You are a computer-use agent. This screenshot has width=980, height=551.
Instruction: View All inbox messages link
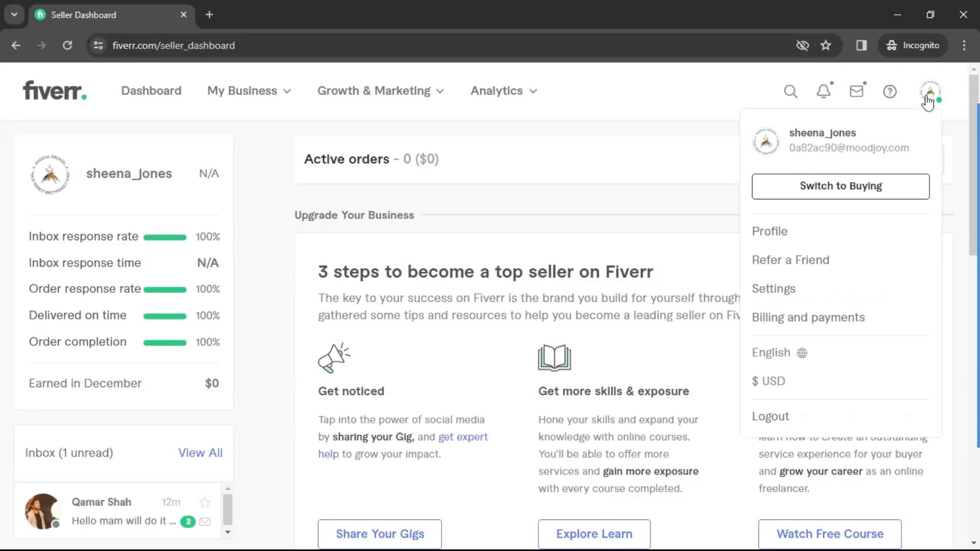point(201,452)
